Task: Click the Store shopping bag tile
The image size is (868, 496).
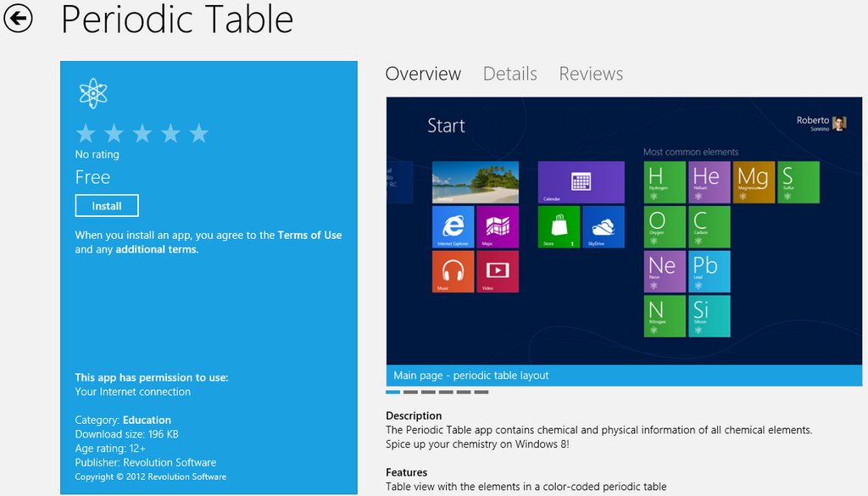Action: [x=559, y=227]
